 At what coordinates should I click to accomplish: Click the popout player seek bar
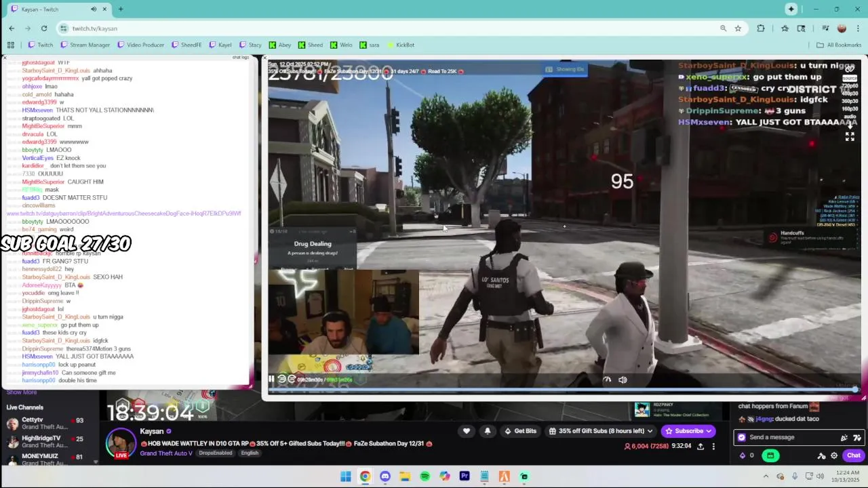point(563,390)
